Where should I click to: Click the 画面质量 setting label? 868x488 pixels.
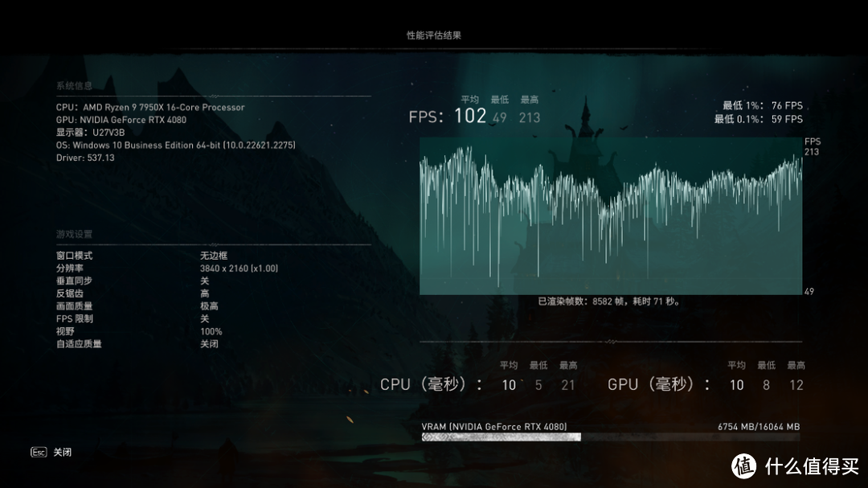[74, 306]
